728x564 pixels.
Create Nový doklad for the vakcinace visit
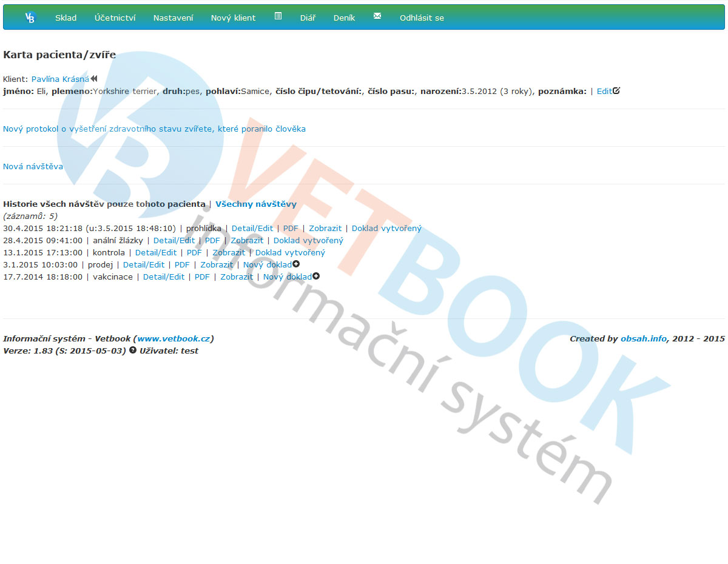coord(288,277)
